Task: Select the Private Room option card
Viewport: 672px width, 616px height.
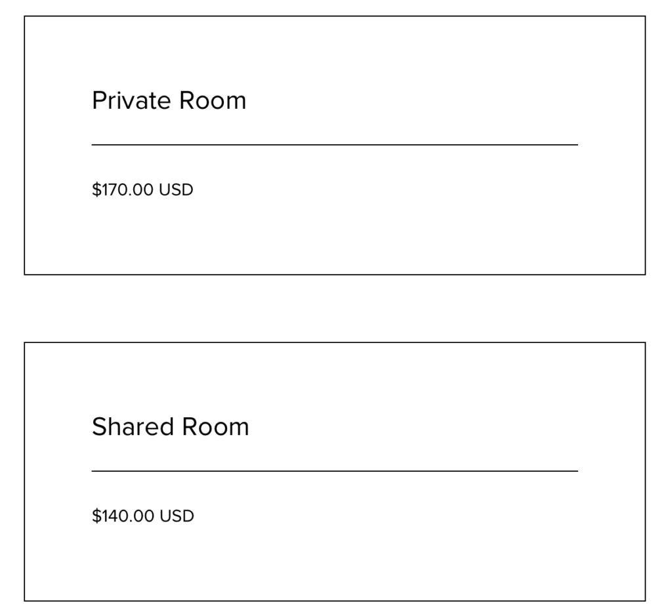Action: [x=335, y=145]
